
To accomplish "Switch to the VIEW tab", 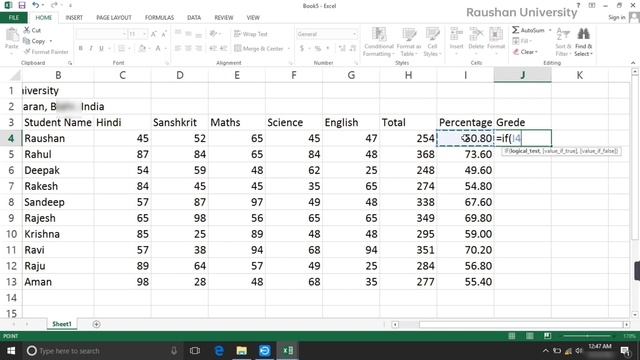I will 253,18.
